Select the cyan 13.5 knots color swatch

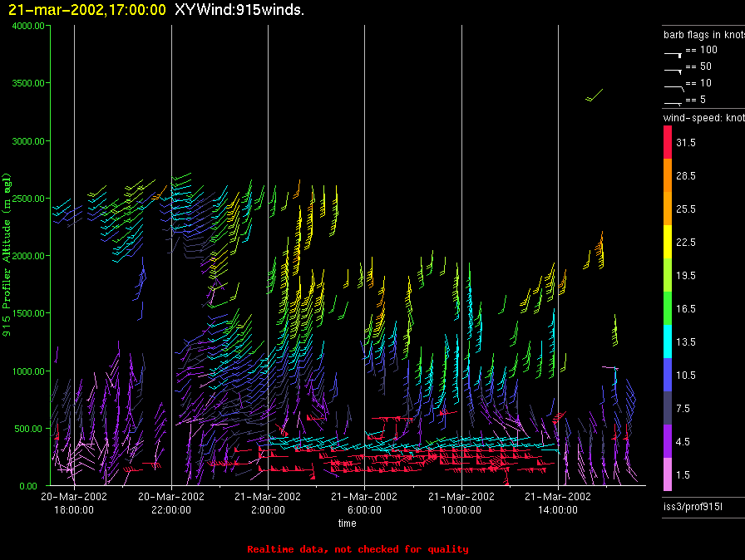(x=668, y=341)
